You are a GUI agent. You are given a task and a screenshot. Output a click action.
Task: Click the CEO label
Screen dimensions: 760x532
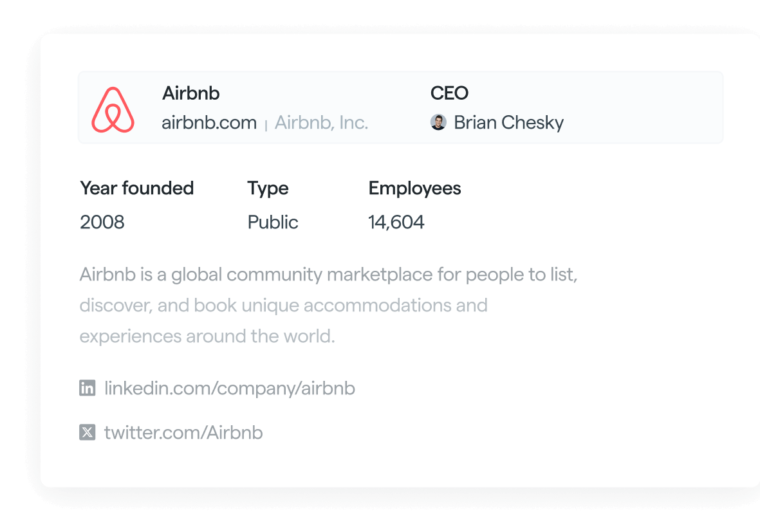449,93
